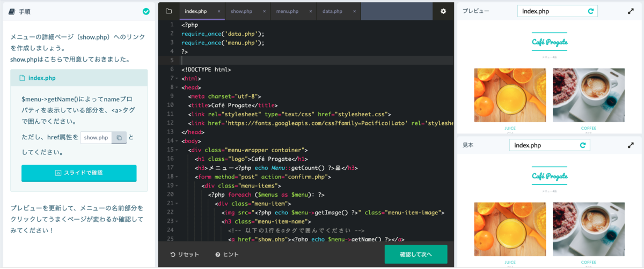Open editor settings gear icon
This screenshot has height=269, width=644.
[443, 11]
